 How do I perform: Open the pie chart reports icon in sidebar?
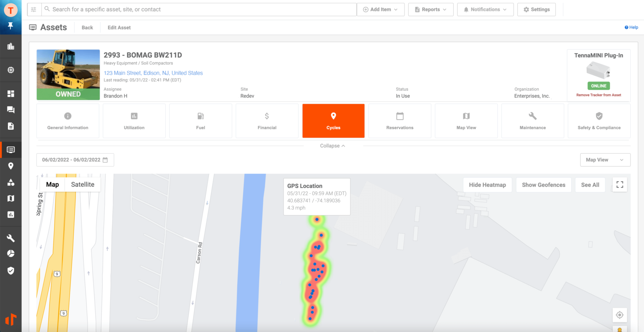click(x=10, y=253)
